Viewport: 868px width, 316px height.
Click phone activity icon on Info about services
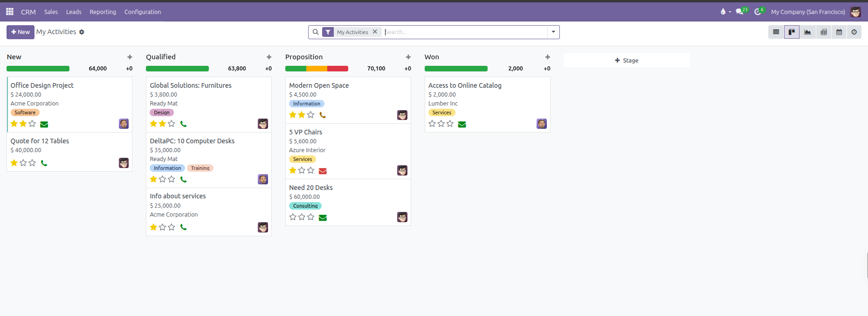tap(184, 227)
